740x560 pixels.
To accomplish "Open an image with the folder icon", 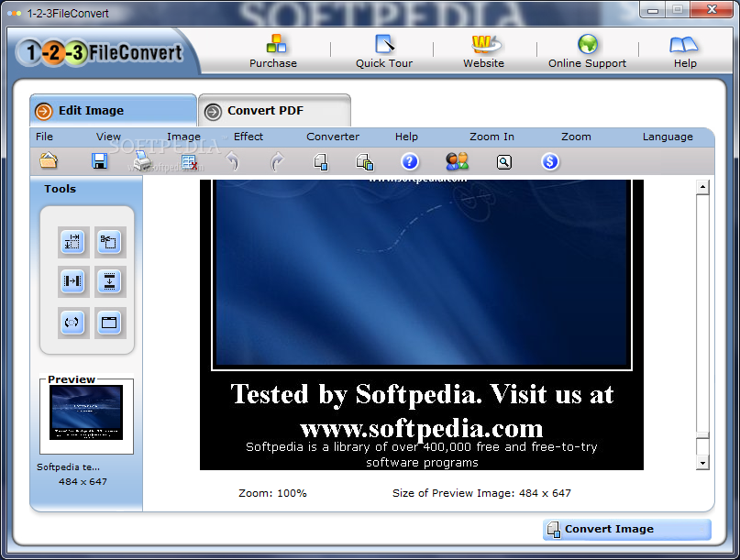I will (x=49, y=161).
